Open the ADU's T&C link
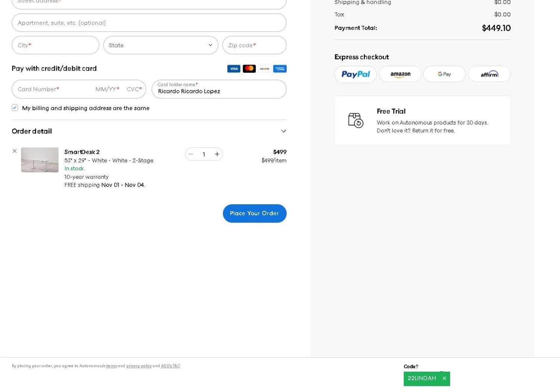Viewport: 560px width, 392px height. point(171,366)
